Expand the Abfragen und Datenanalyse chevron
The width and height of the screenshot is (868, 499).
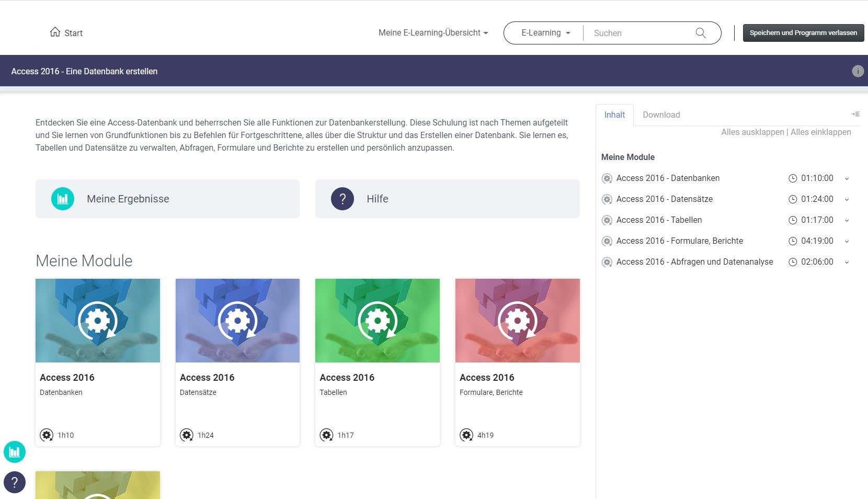[x=847, y=262]
